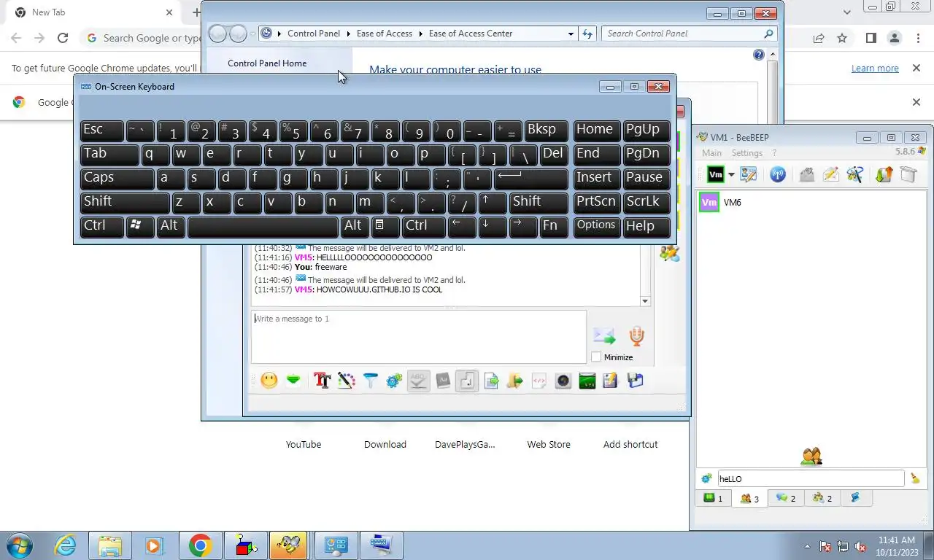The height and width of the screenshot is (560, 934).
Task: Expand the Control Panel address bar dropdown
Action: click(x=571, y=34)
